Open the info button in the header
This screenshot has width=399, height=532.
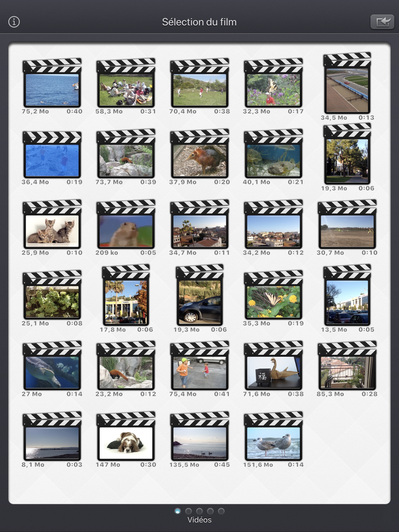14,22
